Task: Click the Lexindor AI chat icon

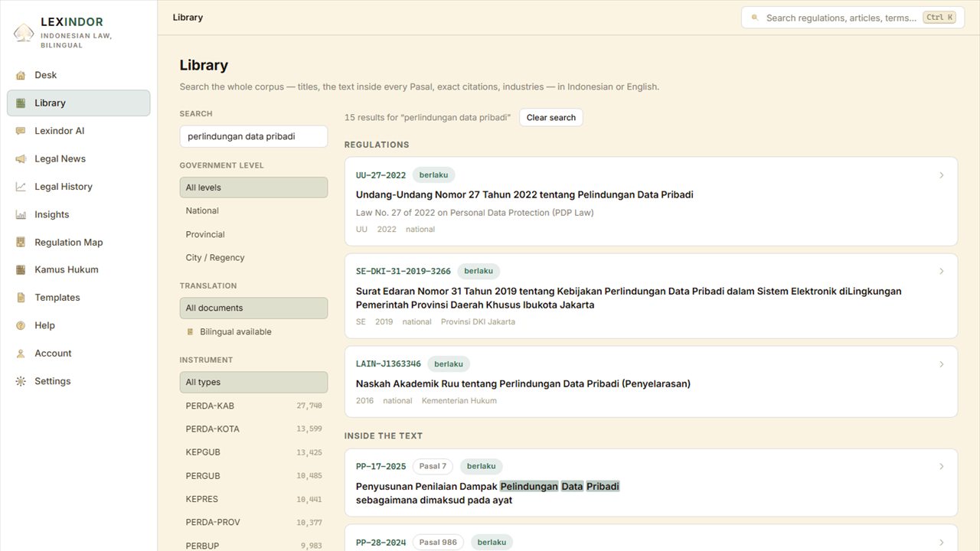Action: click(x=21, y=131)
